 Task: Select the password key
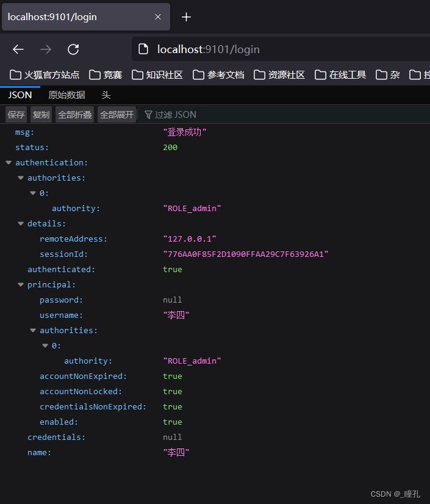61,300
